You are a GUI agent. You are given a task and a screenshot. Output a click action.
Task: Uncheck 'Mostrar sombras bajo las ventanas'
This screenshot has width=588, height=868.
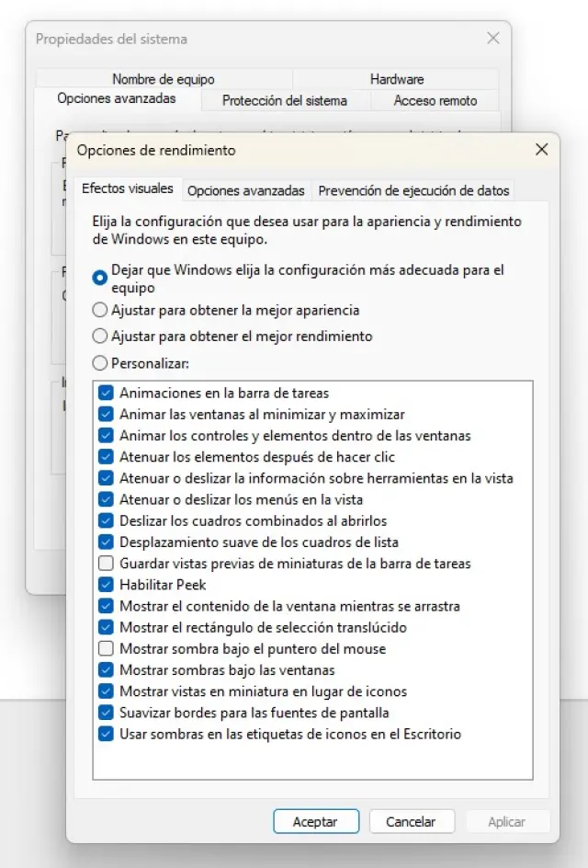(x=106, y=670)
